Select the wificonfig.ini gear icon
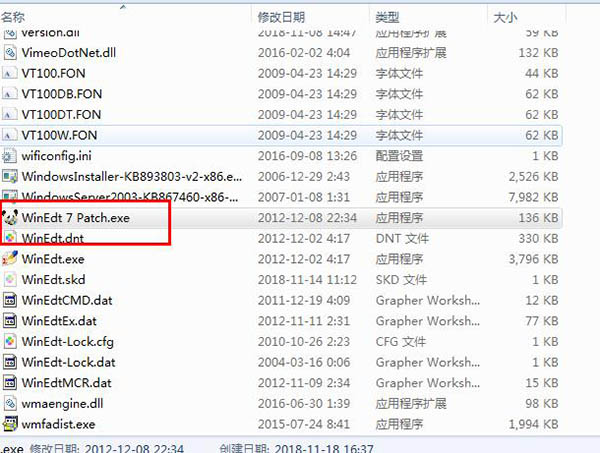600x453 pixels. point(10,156)
